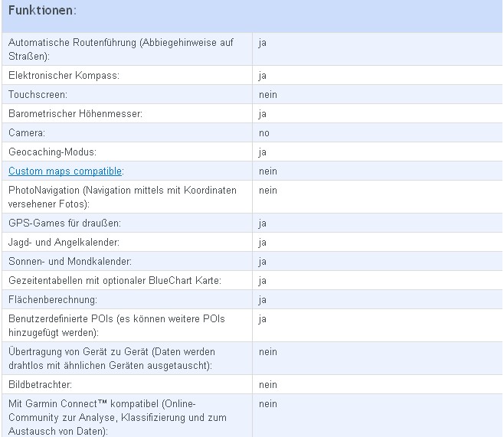This screenshot has width=504, height=437.
Task: Click the Bildbetrachter label
Action: [40, 385]
